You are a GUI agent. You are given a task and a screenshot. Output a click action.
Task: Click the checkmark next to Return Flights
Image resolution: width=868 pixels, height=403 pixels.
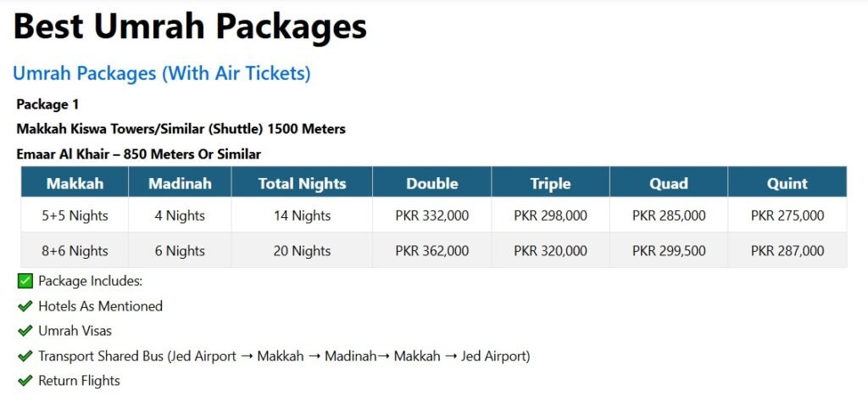tap(25, 381)
